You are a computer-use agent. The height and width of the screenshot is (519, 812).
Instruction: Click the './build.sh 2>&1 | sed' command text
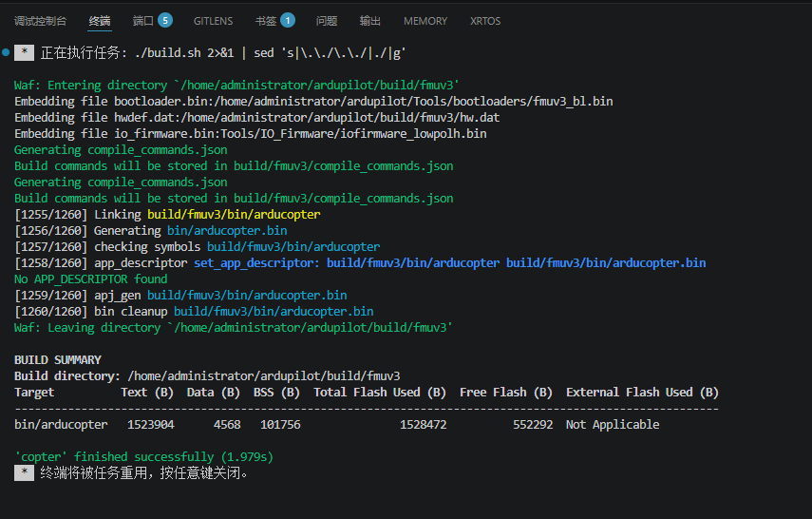tap(270, 53)
